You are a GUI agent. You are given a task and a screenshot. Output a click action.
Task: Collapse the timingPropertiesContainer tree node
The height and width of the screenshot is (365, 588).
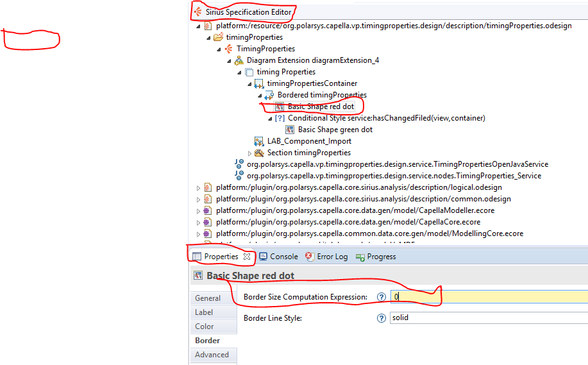point(250,84)
